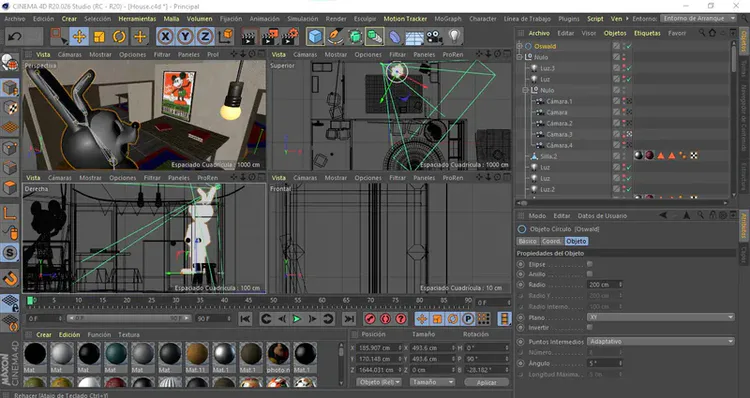Viewport: 750px width, 398px height.
Task: Open the Entorno de Arranque dropdown
Action: click(x=699, y=18)
